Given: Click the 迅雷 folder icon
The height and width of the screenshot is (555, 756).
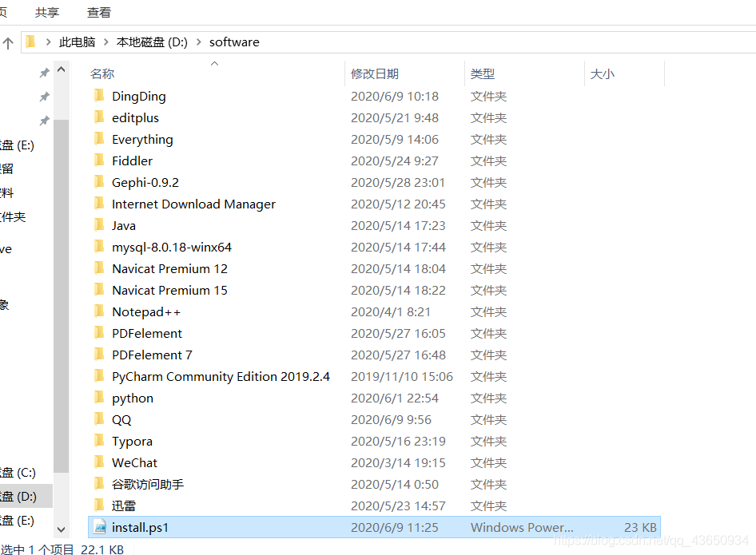Looking at the screenshot, I should pos(99,505).
